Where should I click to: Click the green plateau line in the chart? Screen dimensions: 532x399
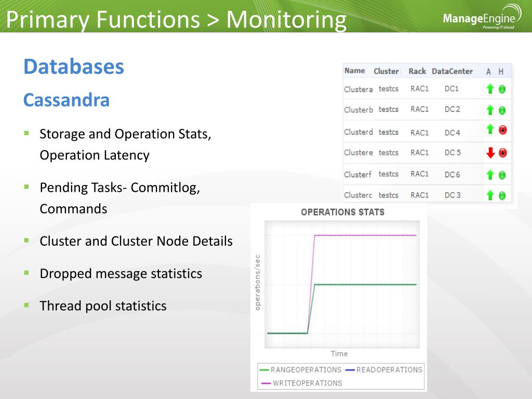[x=365, y=284]
